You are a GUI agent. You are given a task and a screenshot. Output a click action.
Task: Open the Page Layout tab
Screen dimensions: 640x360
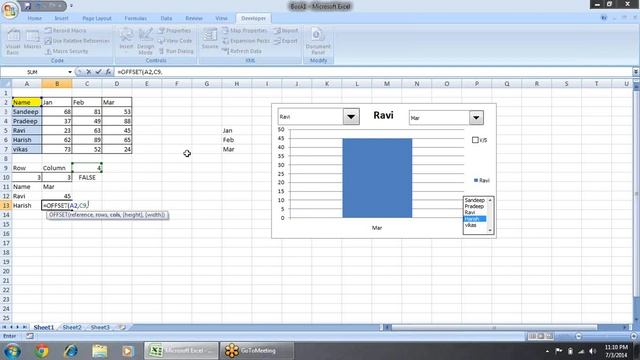coord(97,18)
